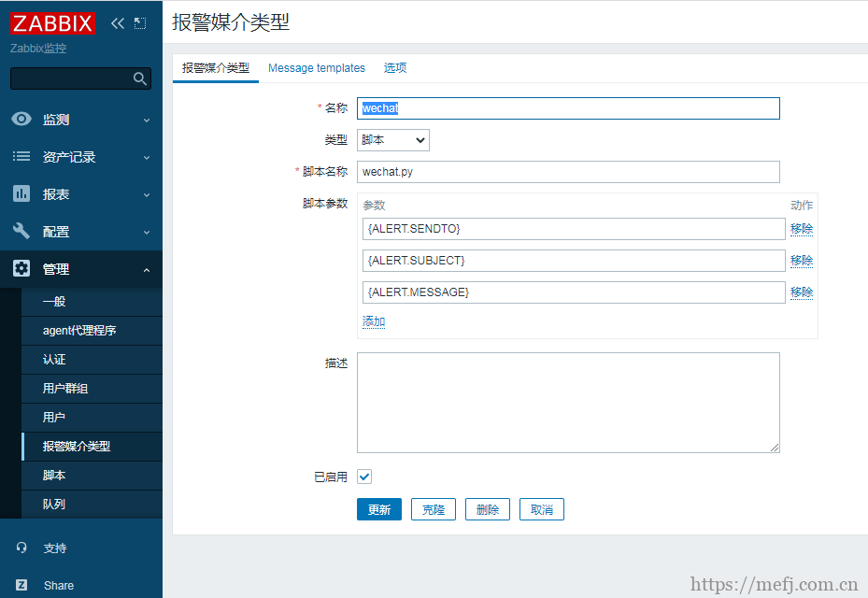The height and width of the screenshot is (598, 868).
Task: Uncheck the 已启用 enabled checkbox
Action: (x=363, y=477)
